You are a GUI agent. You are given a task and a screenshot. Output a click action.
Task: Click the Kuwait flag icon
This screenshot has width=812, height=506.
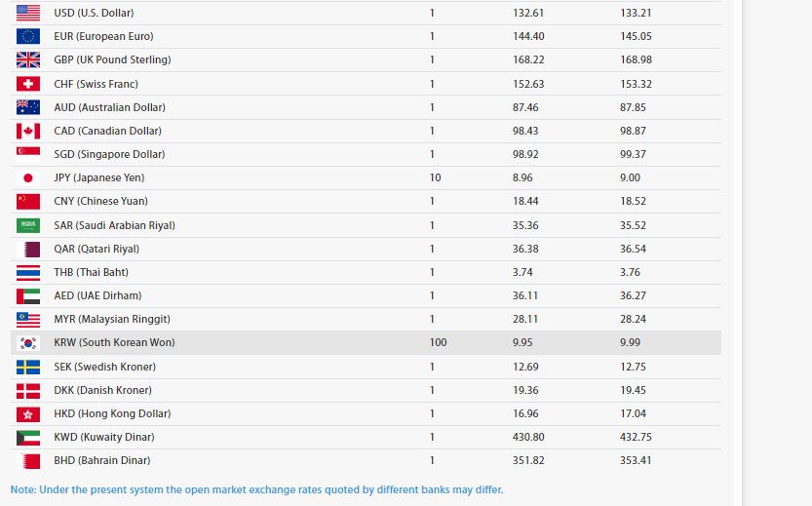[x=28, y=437]
